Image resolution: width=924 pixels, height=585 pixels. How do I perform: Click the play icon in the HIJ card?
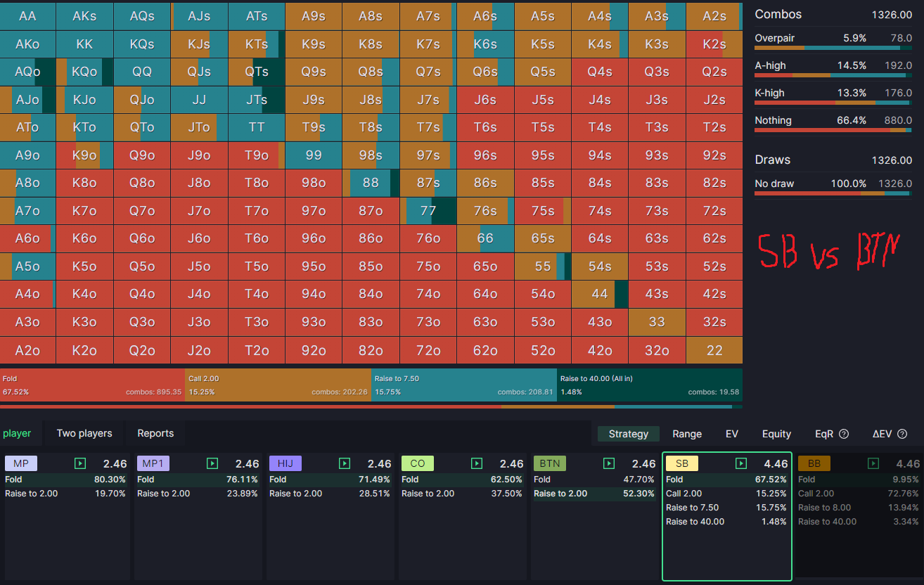pos(345,463)
